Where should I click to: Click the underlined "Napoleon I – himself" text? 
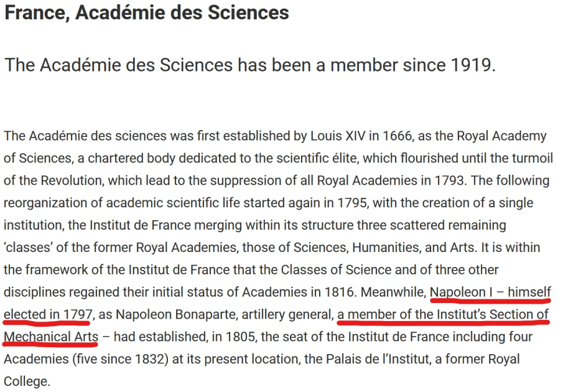click(490, 292)
